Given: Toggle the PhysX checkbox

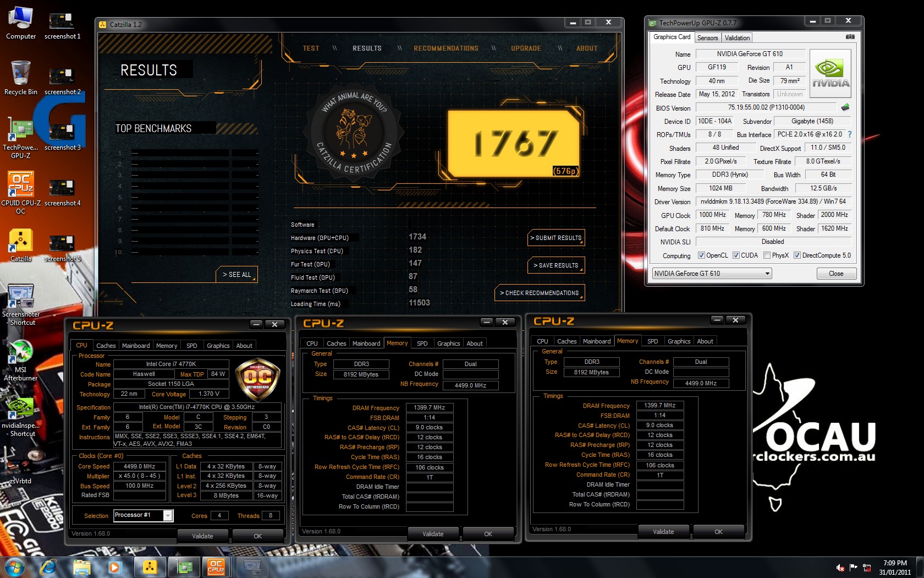Looking at the screenshot, I should pos(767,255).
